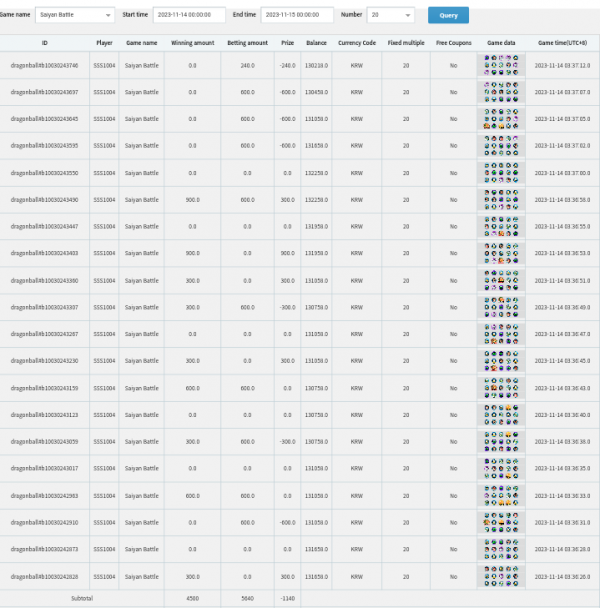The image size is (600, 608).
Task: Click the blue Query button
Action: [x=448, y=15]
